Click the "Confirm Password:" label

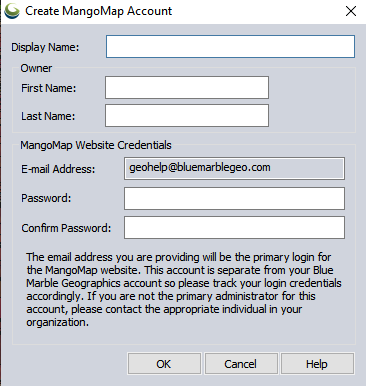pos(66,228)
